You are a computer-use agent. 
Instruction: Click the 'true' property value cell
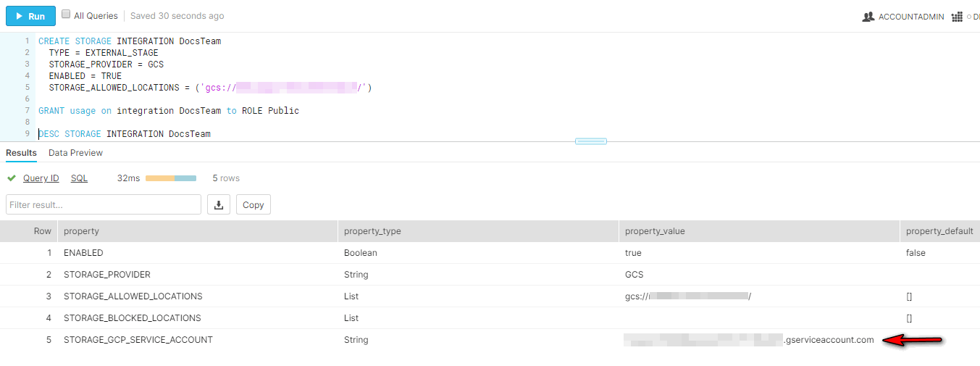click(758, 253)
